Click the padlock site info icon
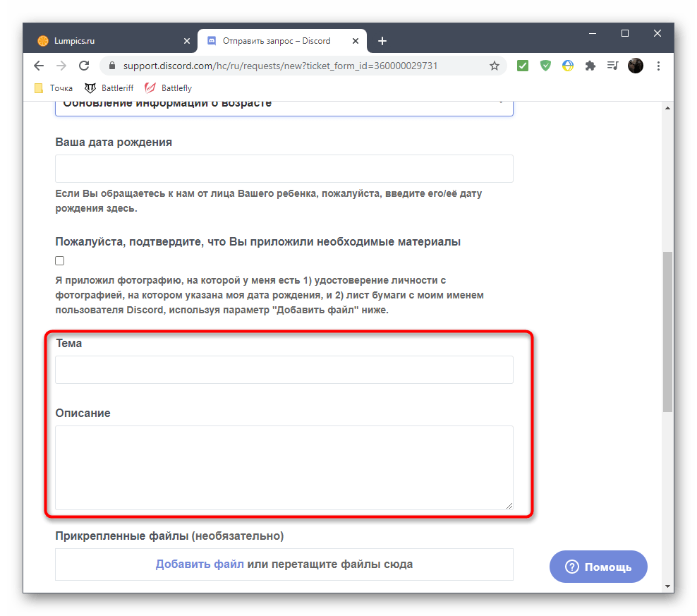This screenshot has height=616, width=697. coord(112,66)
